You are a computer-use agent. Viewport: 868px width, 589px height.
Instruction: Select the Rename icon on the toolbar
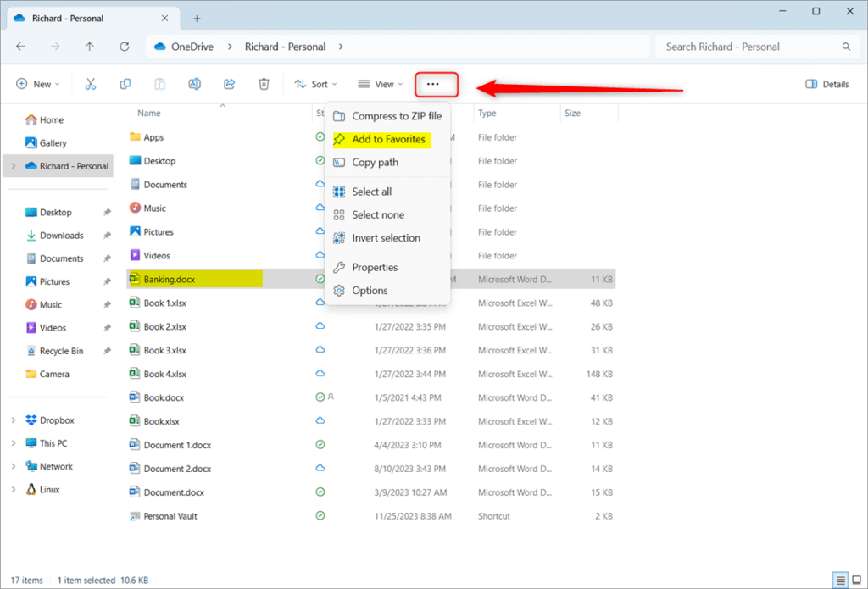pos(194,84)
